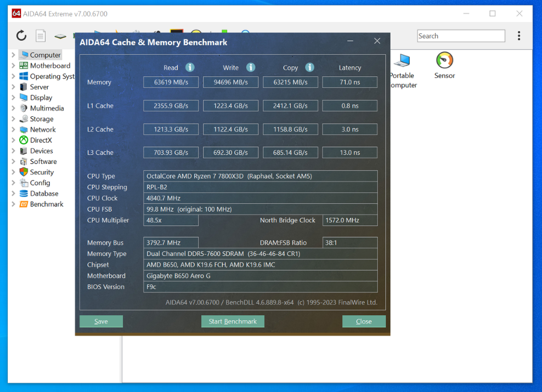Click L1 Cache Read 2355.9 GB/s
Viewport: 542px width, 392px height.
point(171,106)
